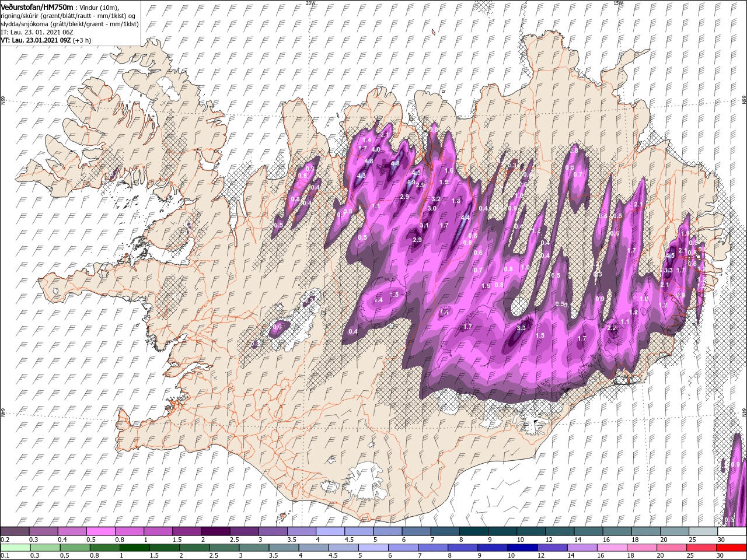Viewport: 747px width, 560px height.
Task: Click the rain legend swatch between 2 and 2.5
Action: point(194,548)
